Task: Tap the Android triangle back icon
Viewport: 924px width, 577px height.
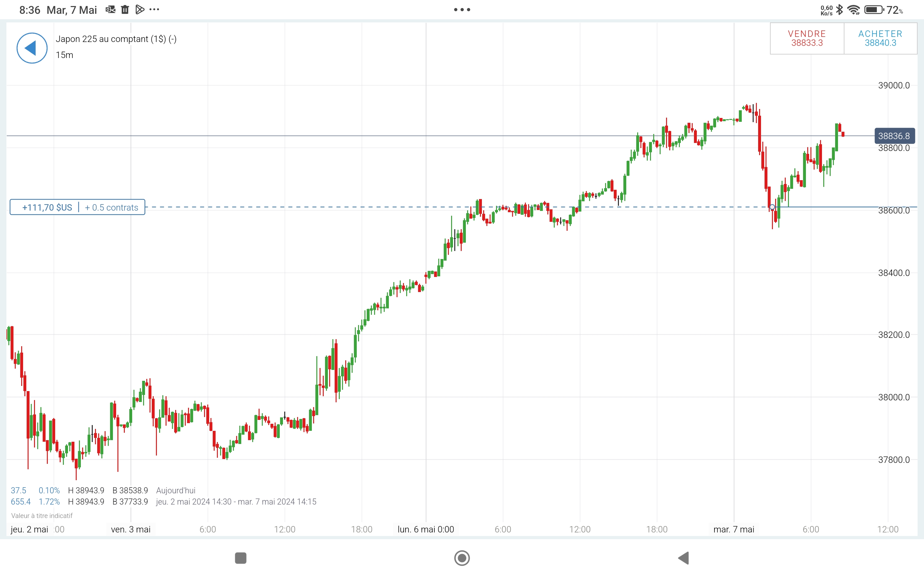Action: (x=683, y=558)
